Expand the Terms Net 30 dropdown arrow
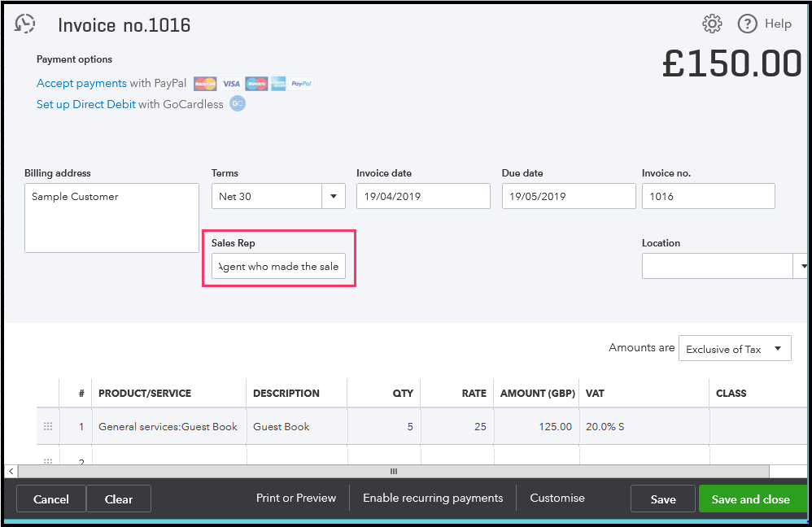The width and height of the screenshot is (812, 527). [x=334, y=196]
